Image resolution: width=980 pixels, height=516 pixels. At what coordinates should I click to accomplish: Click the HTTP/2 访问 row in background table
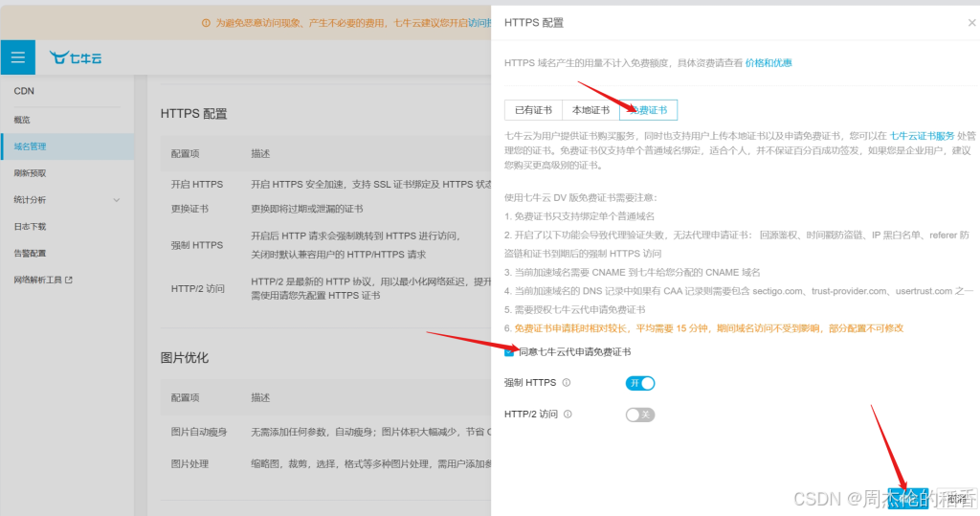point(325,288)
